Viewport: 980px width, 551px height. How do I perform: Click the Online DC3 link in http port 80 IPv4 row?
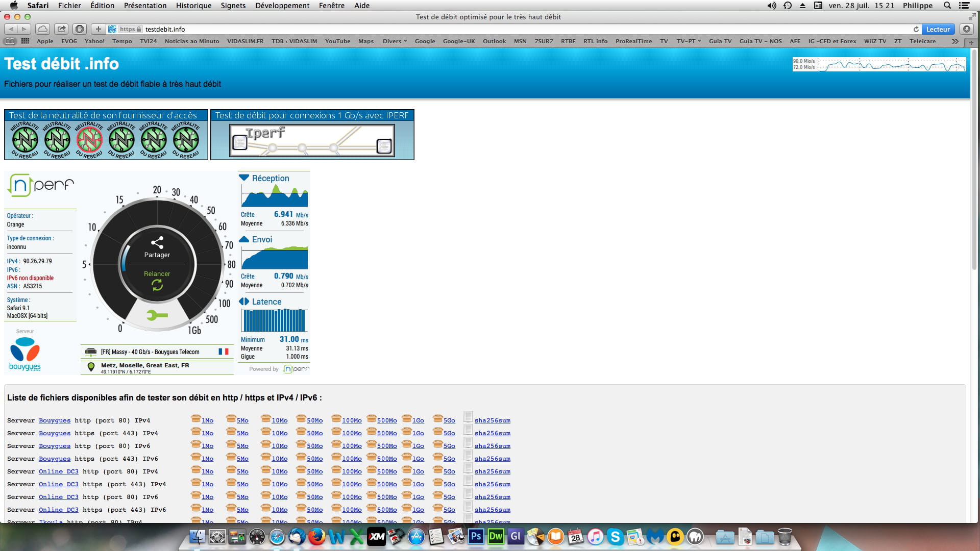[59, 471]
